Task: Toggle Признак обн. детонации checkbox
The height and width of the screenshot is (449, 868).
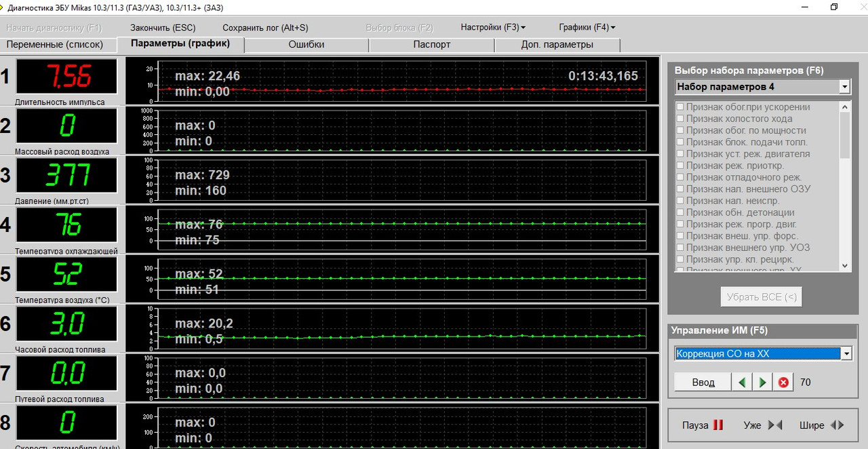Action: [680, 212]
